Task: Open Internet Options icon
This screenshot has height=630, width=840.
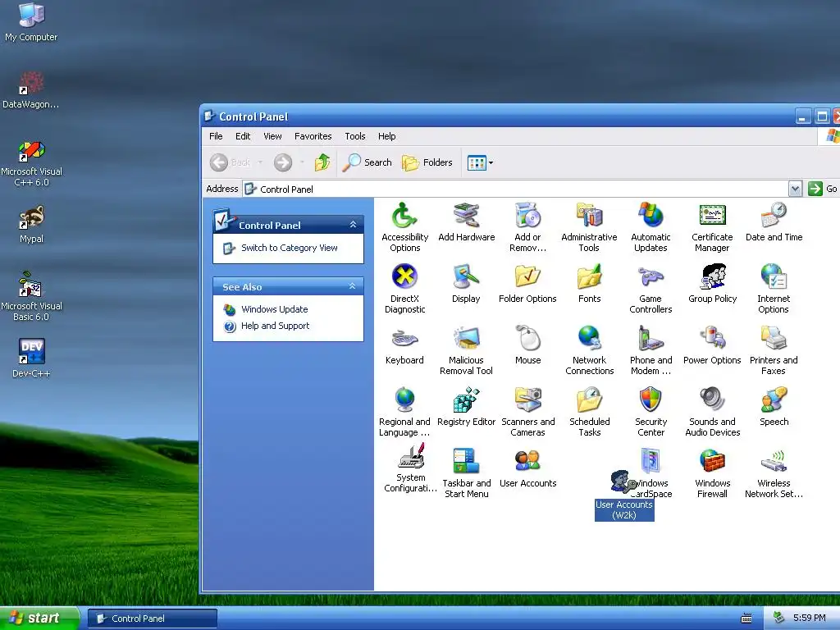Action: tap(773, 289)
